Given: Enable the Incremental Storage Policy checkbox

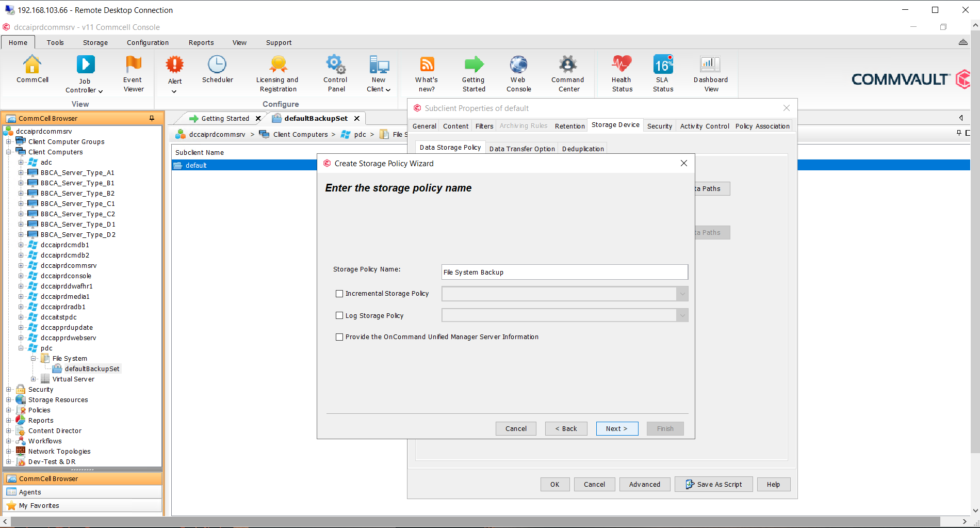Looking at the screenshot, I should (x=339, y=294).
